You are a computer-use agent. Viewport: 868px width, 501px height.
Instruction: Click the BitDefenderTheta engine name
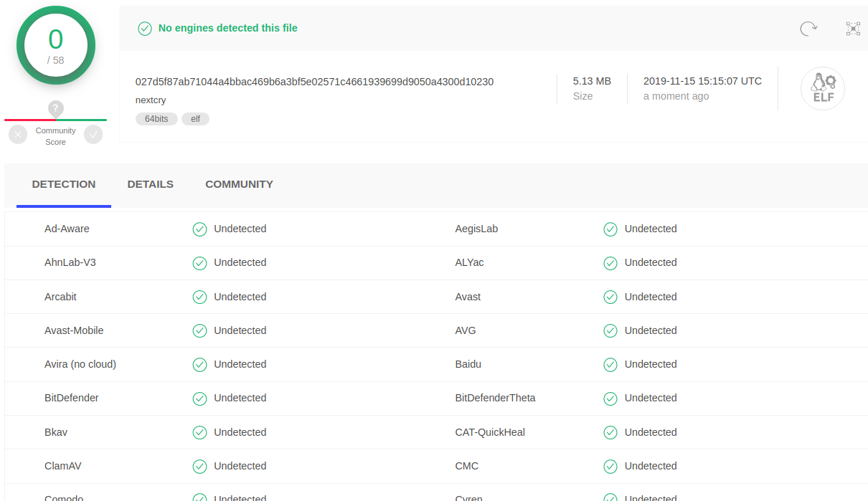[495, 398]
